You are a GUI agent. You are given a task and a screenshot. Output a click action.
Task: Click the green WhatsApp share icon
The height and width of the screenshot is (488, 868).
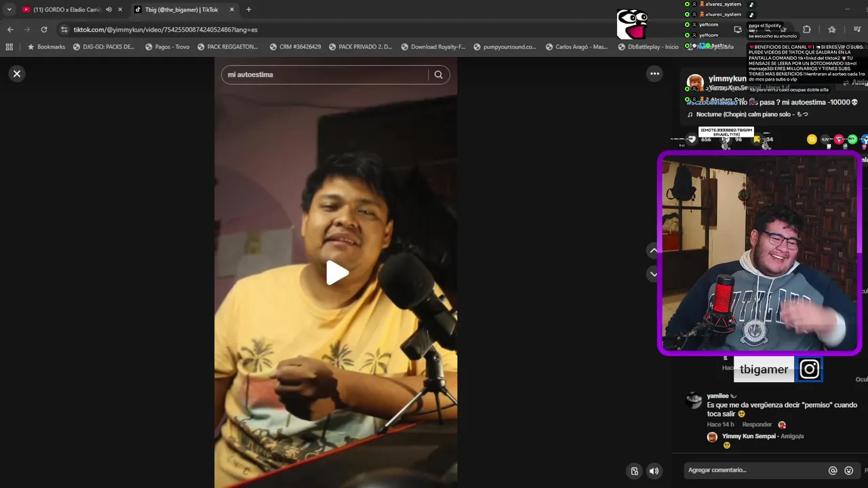pos(852,140)
